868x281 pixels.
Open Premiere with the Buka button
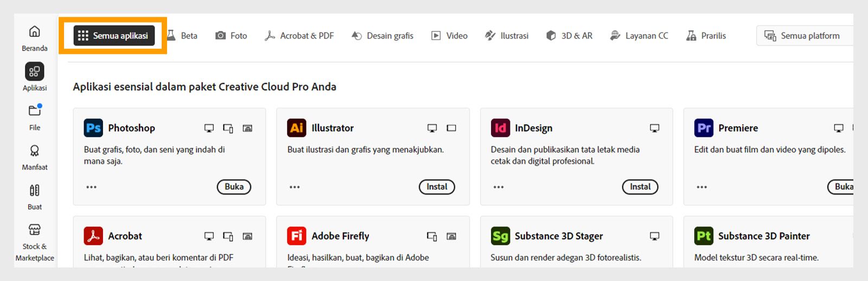(841, 187)
